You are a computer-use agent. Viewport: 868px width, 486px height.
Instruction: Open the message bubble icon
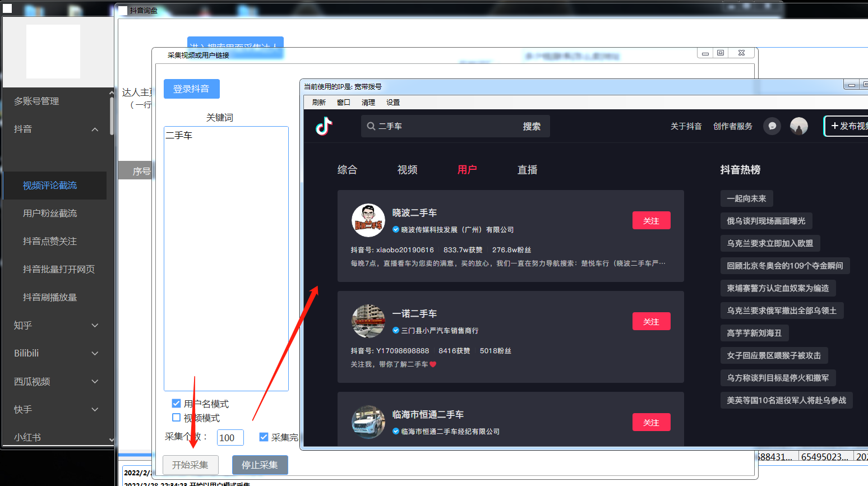click(x=772, y=126)
